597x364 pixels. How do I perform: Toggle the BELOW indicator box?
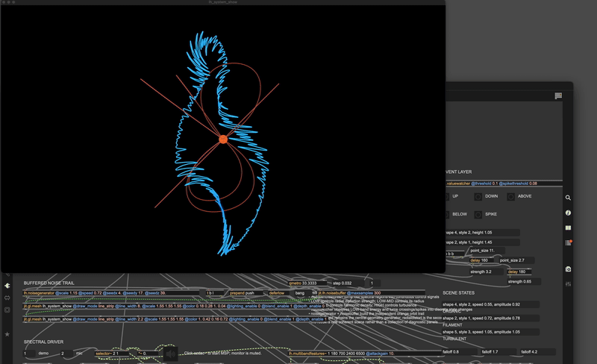(446, 214)
